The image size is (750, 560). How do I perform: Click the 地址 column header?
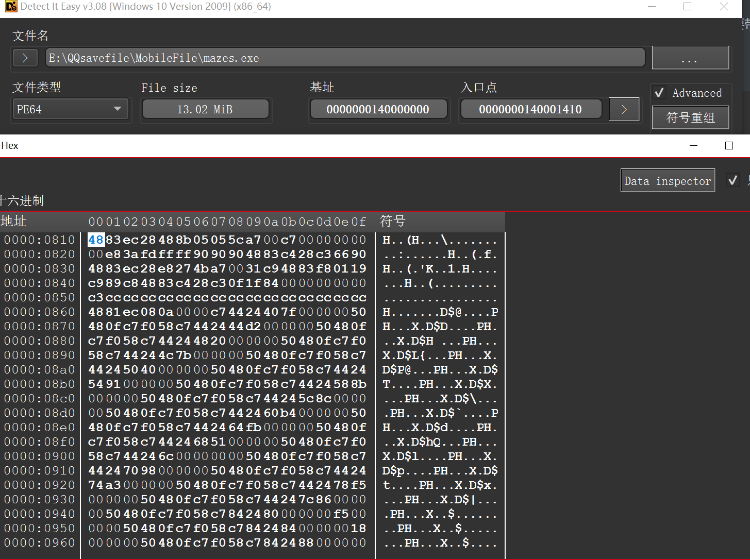(14, 221)
